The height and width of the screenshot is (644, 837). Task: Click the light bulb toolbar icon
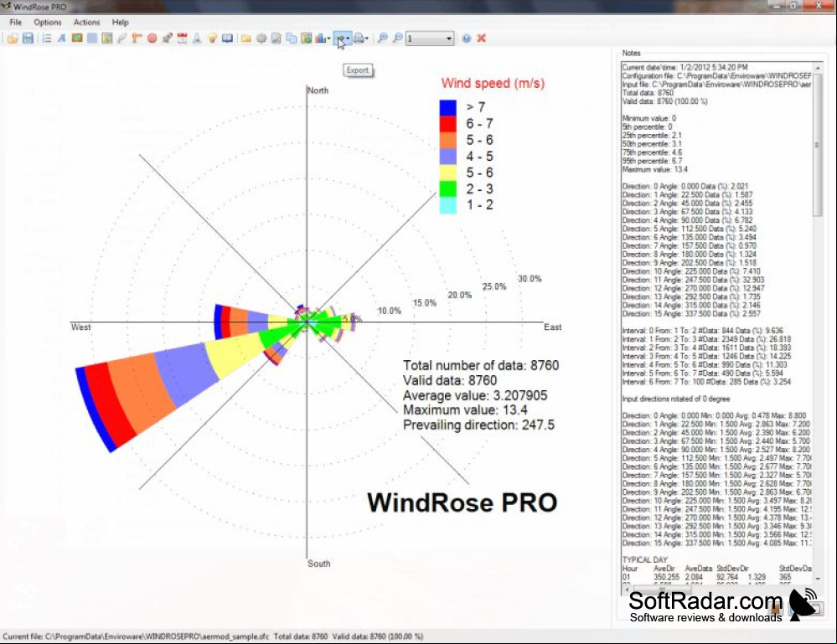tap(213, 39)
